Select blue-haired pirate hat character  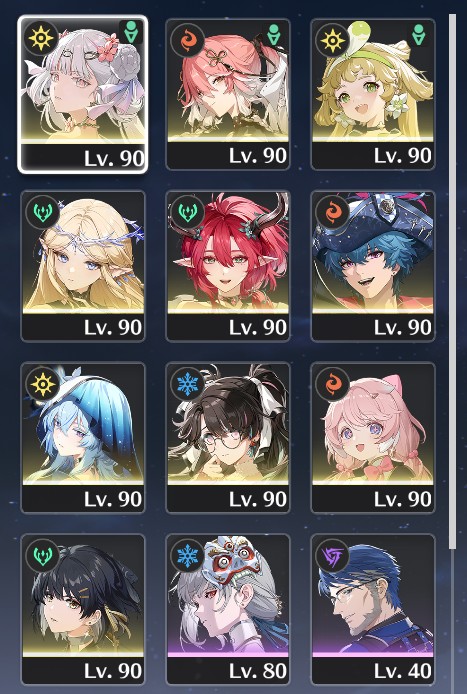click(x=373, y=266)
